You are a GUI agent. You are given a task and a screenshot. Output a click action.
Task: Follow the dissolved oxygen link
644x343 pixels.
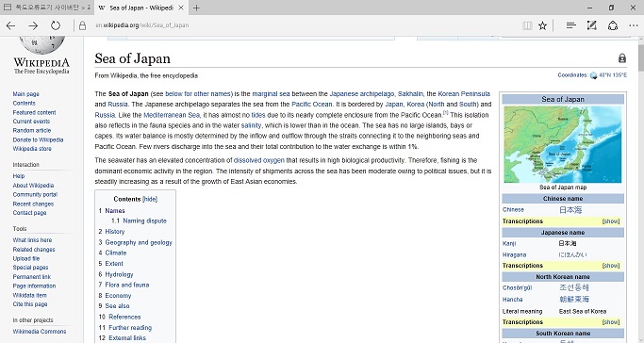258,160
